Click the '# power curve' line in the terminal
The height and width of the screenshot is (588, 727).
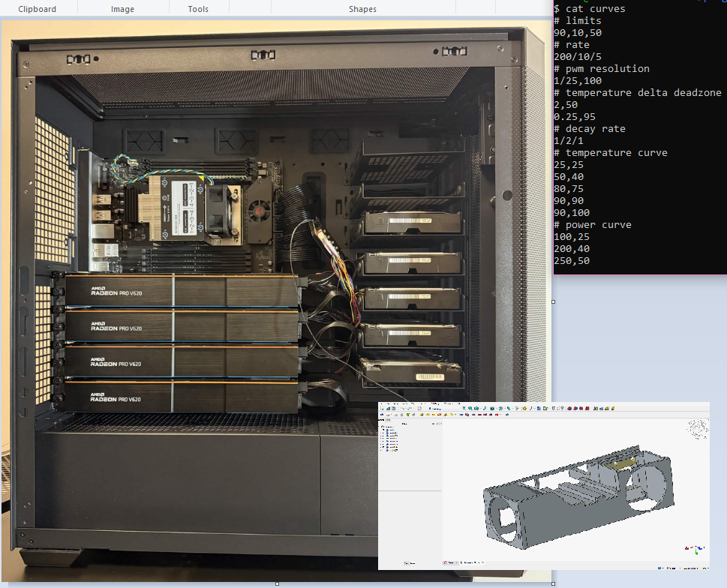coord(593,225)
